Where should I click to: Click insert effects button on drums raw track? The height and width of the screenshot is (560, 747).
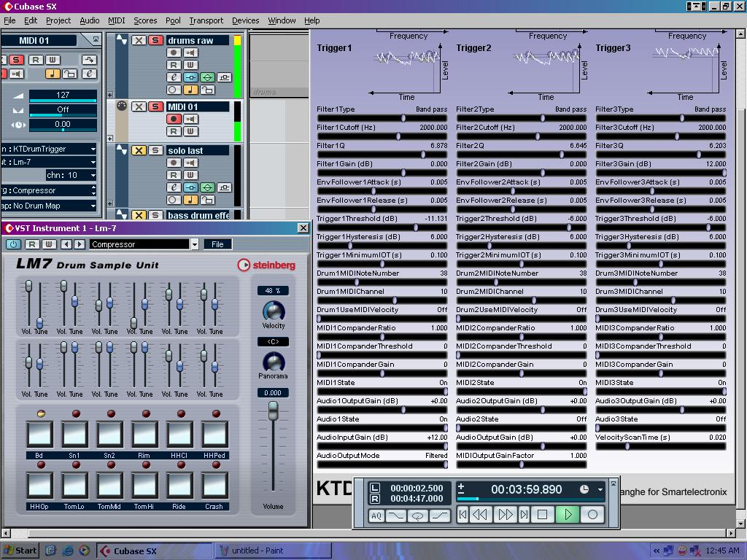coord(190,77)
